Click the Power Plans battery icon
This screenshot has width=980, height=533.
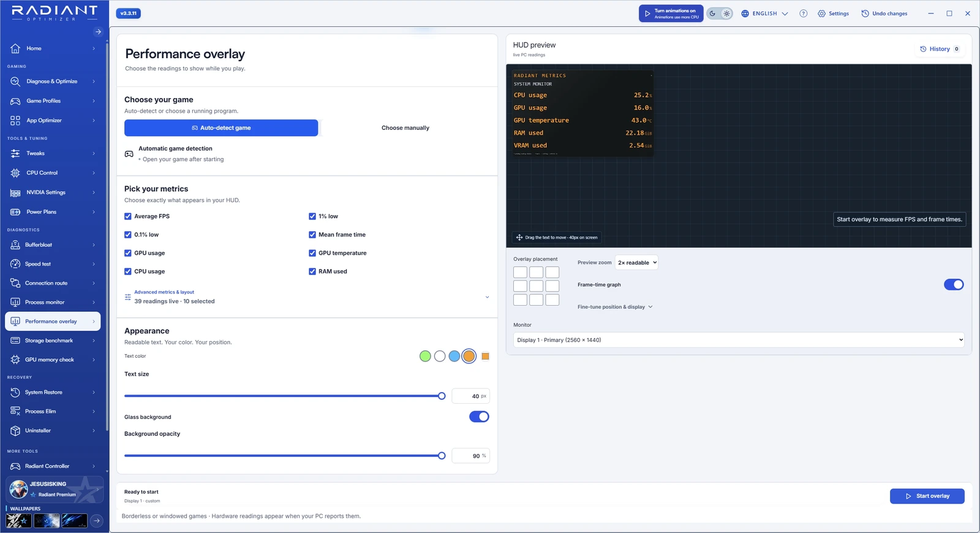pos(15,212)
